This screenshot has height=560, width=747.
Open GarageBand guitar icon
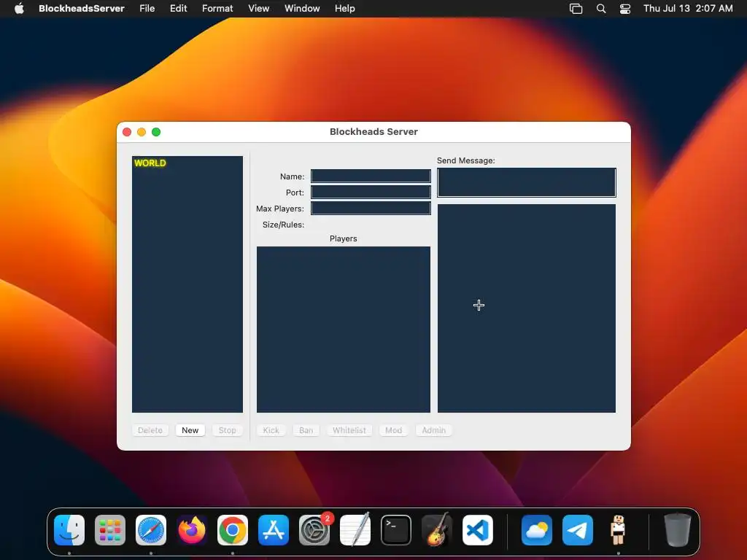pyautogui.click(x=437, y=529)
